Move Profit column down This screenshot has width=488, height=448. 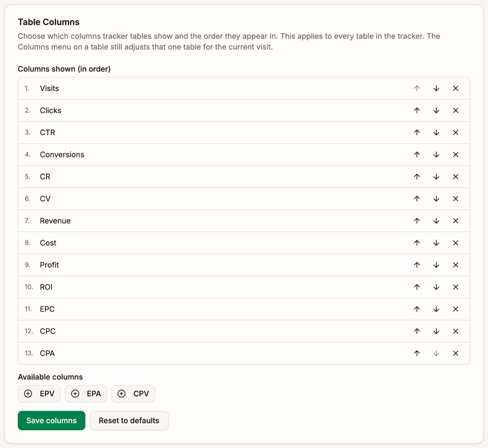click(436, 265)
